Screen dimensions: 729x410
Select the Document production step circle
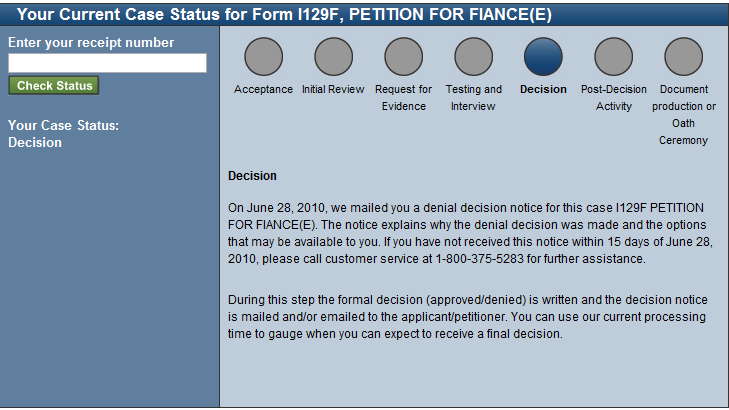point(683,57)
